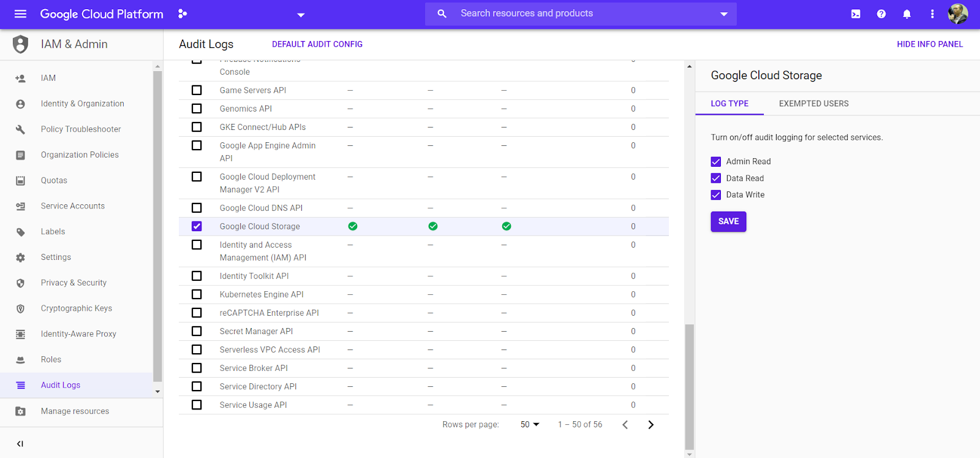Open the project picker dropdown arrow
Viewport: 980px width, 458px height.
(x=301, y=15)
